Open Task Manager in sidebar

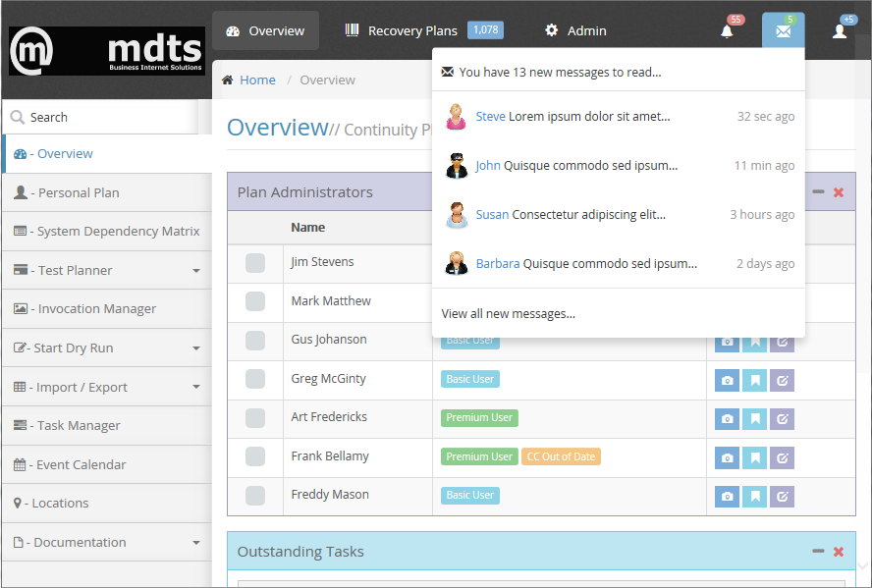click(107, 426)
